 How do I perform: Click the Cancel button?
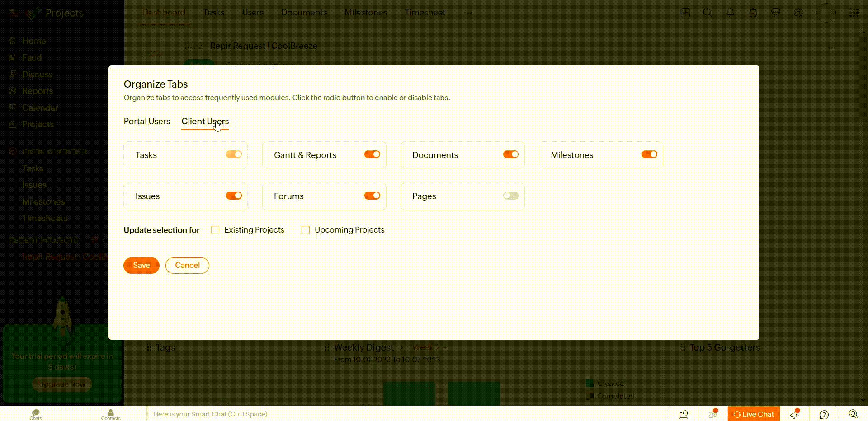click(187, 265)
